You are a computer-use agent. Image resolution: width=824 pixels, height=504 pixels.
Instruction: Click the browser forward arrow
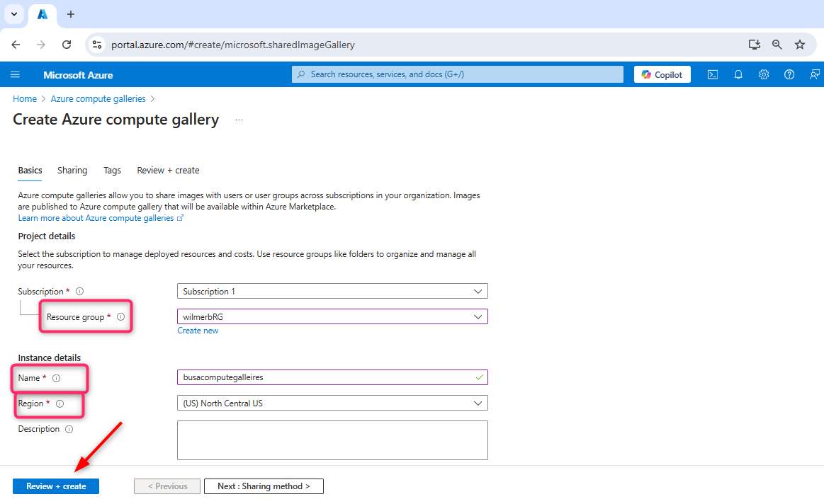41,45
